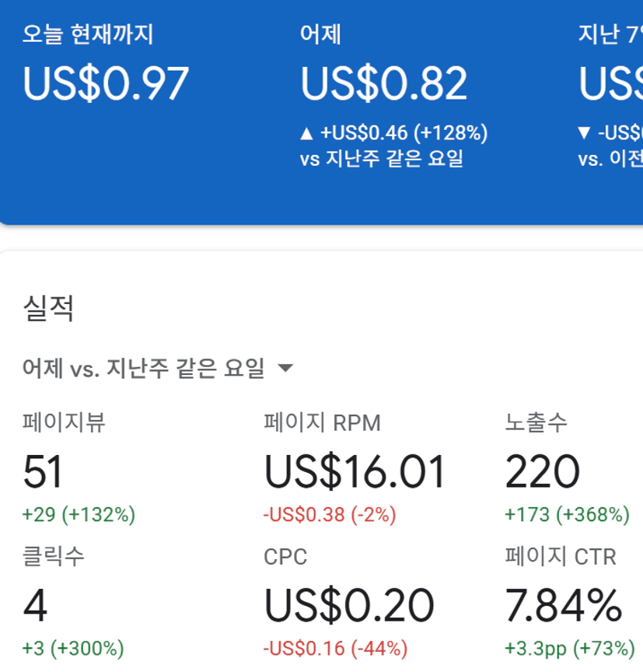643x672 pixels.
Task: Click the CPC label
Action: pos(285,557)
